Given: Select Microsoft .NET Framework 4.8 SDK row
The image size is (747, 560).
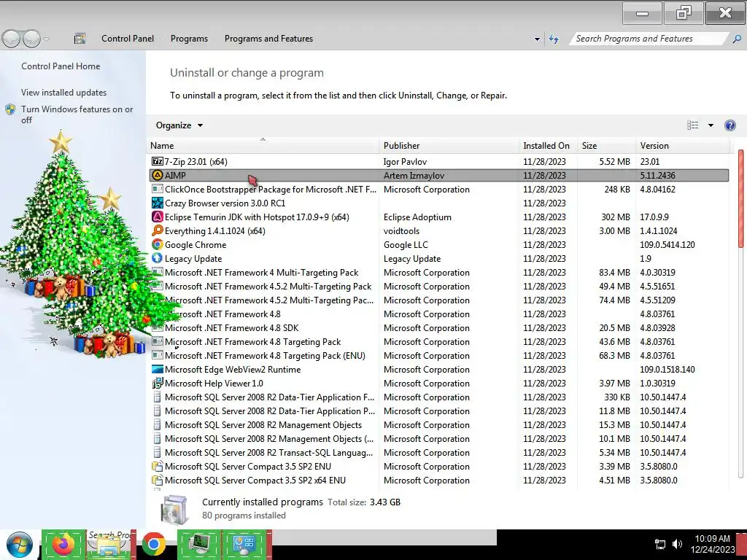Looking at the screenshot, I should [x=438, y=327].
